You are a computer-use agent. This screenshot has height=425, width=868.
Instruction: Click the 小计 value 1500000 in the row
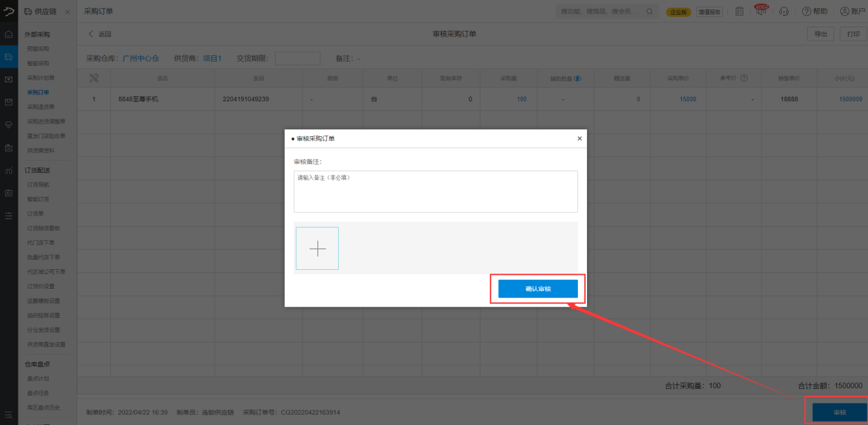coord(850,99)
